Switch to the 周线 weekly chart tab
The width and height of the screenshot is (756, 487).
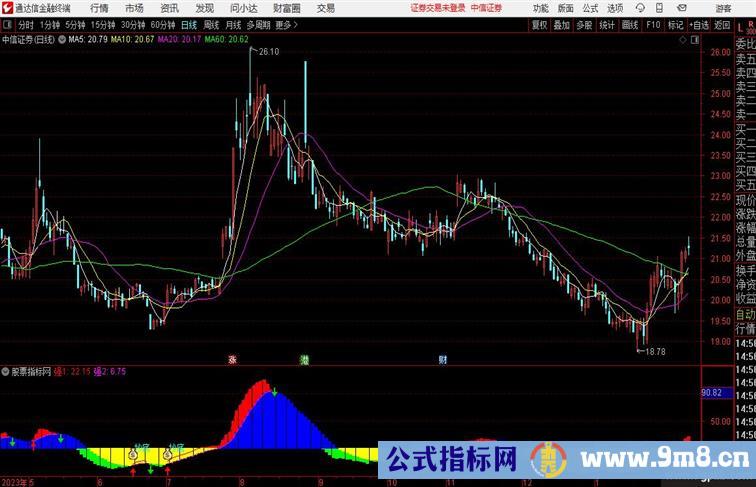[x=211, y=25]
